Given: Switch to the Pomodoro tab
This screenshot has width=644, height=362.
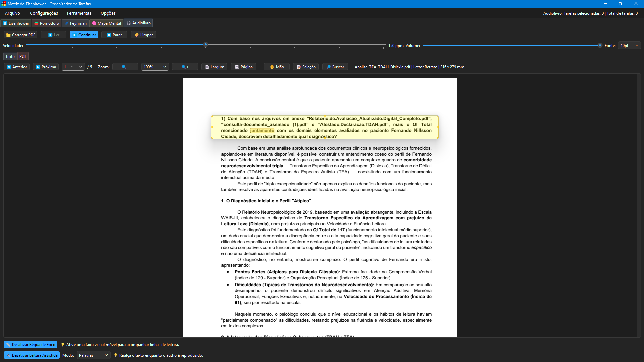Looking at the screenshot, I should tap(47, 23).
